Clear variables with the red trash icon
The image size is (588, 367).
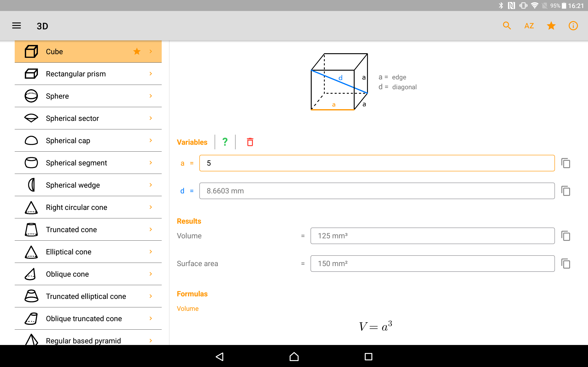click(x=250, y=142)
